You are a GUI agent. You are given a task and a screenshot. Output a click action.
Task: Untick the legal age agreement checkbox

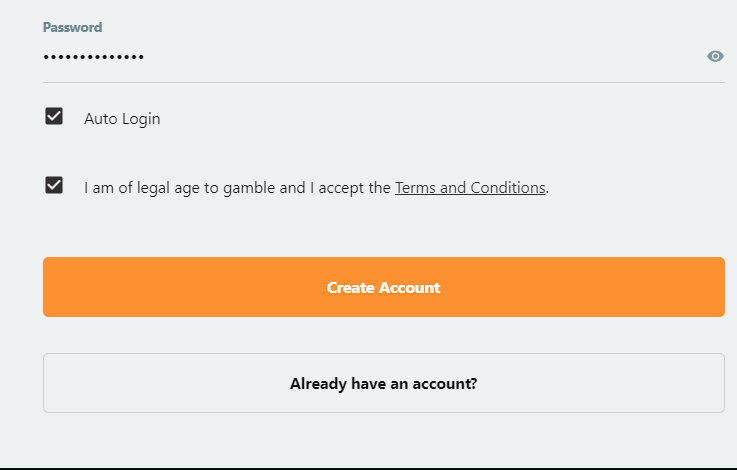[x=54, y=185]
